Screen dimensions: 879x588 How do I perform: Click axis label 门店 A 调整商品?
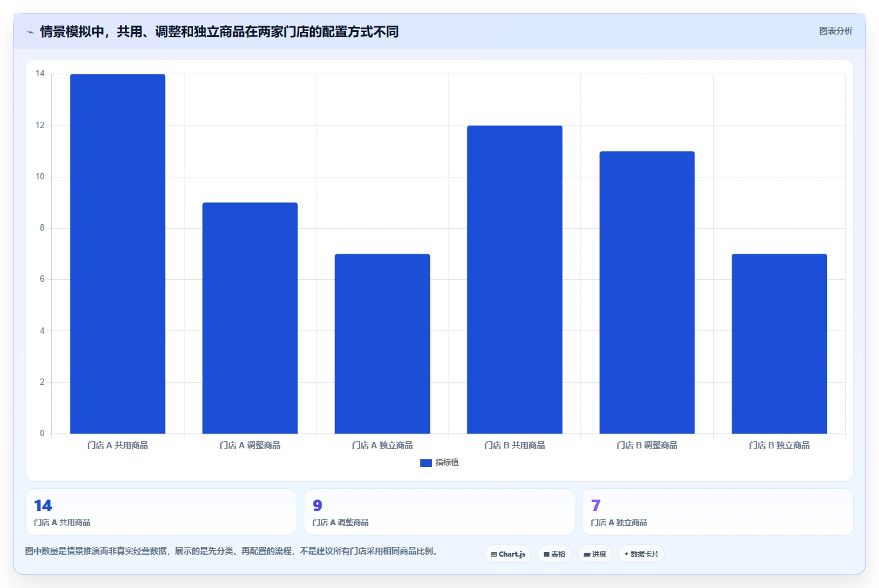(x=250, y=445)
